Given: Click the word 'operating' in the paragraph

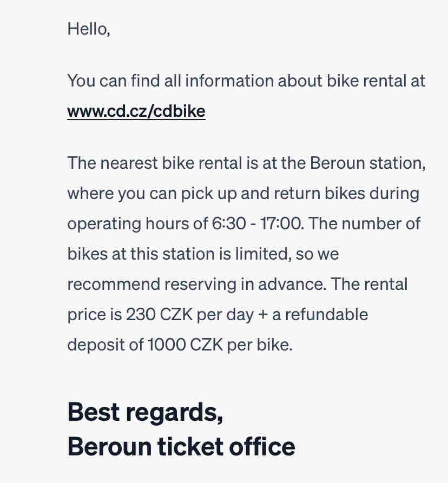Looking at the screenshot, I should pos(104,224).
